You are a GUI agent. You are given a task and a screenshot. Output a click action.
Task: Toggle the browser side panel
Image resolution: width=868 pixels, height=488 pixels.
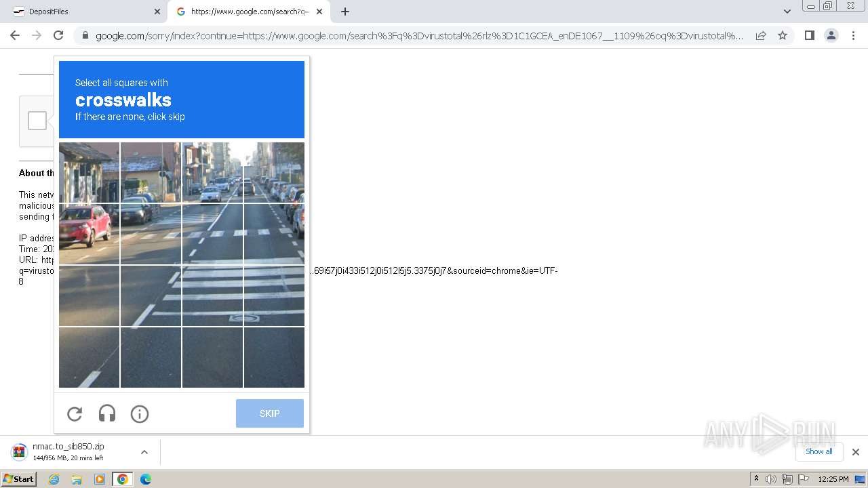point(809,35)
